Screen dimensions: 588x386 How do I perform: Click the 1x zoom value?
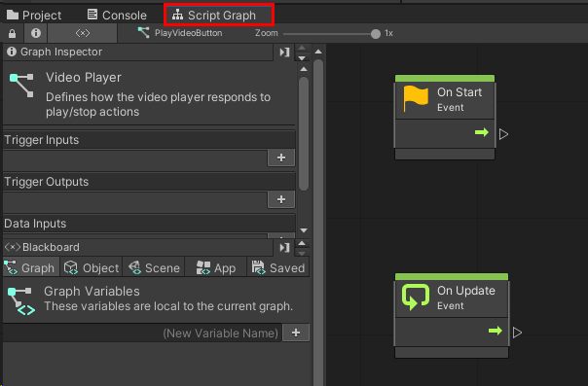(388, 33)
